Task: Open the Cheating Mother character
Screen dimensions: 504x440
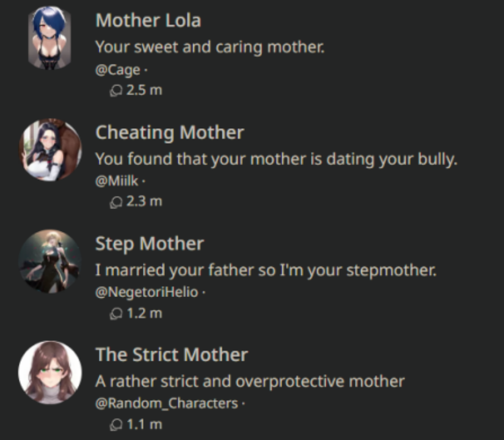Action: (169, 133)
